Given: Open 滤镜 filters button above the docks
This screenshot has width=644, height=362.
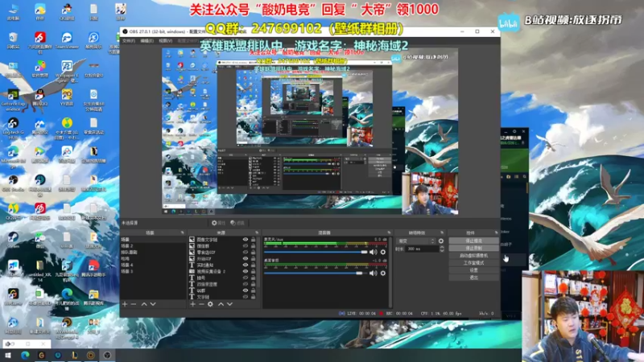Looking at the screenshot, I should [x=237, y=223].
